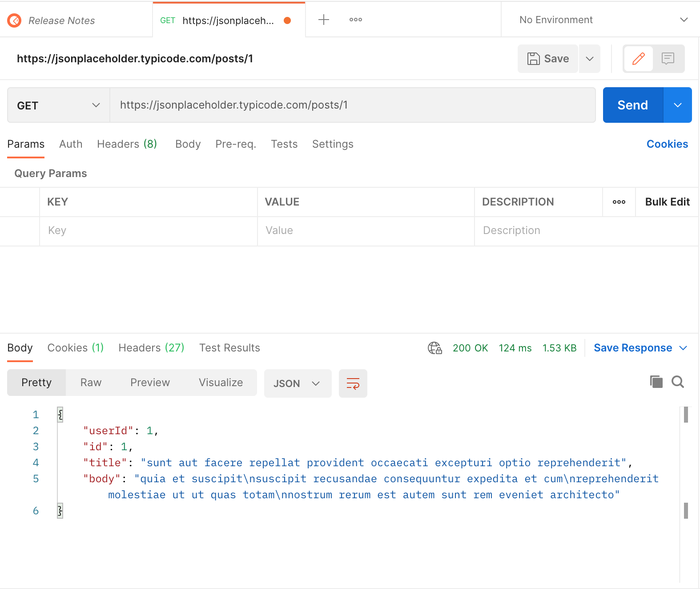The image size is (700, 589).
Task: Click the "title" key in response
Action: [105, 463]
